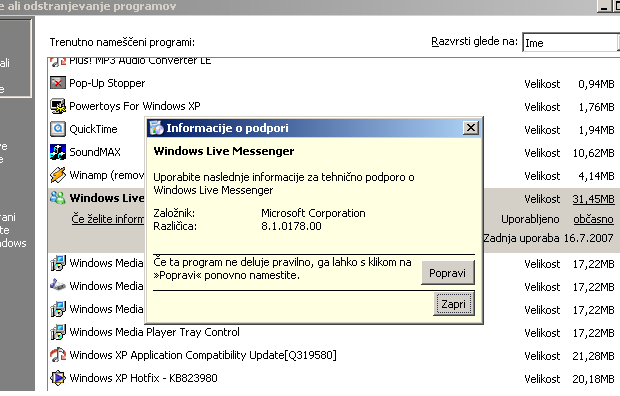Click the 'Trenutno nameščeni programi' label

click(122, 42)
